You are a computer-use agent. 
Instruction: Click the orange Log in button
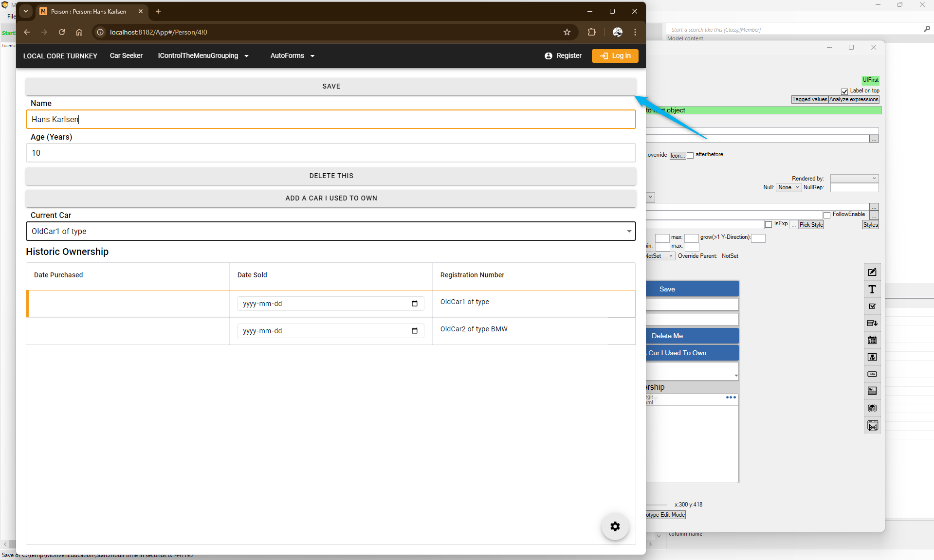pyautogui.click(x=615, y=56)
